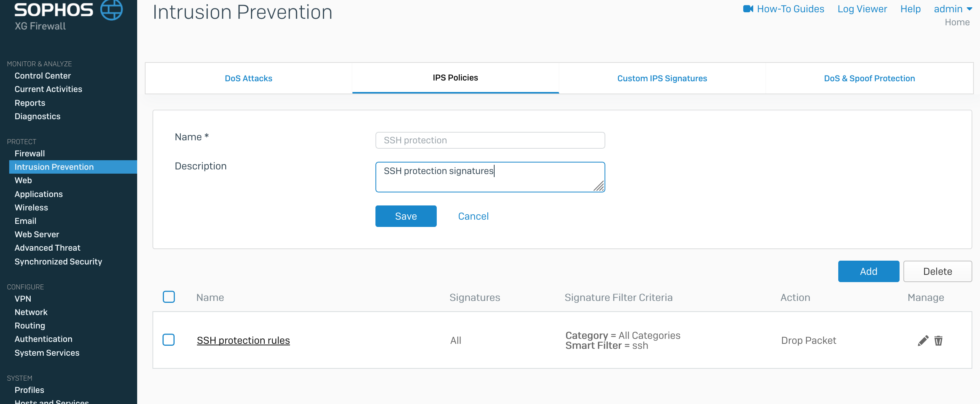Screen dimensions: 980x404
Task: Click the edit pencil icon for SSH protection rules
Action: point(923,340)
